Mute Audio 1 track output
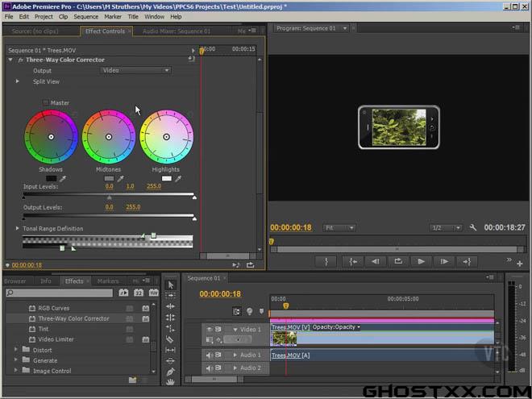This screenshot has height=399, width=532. (210, 355)
